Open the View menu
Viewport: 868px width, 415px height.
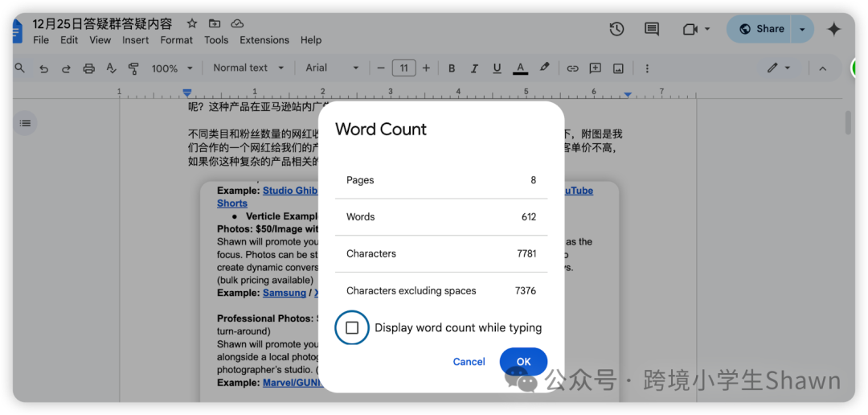point(100,40)
